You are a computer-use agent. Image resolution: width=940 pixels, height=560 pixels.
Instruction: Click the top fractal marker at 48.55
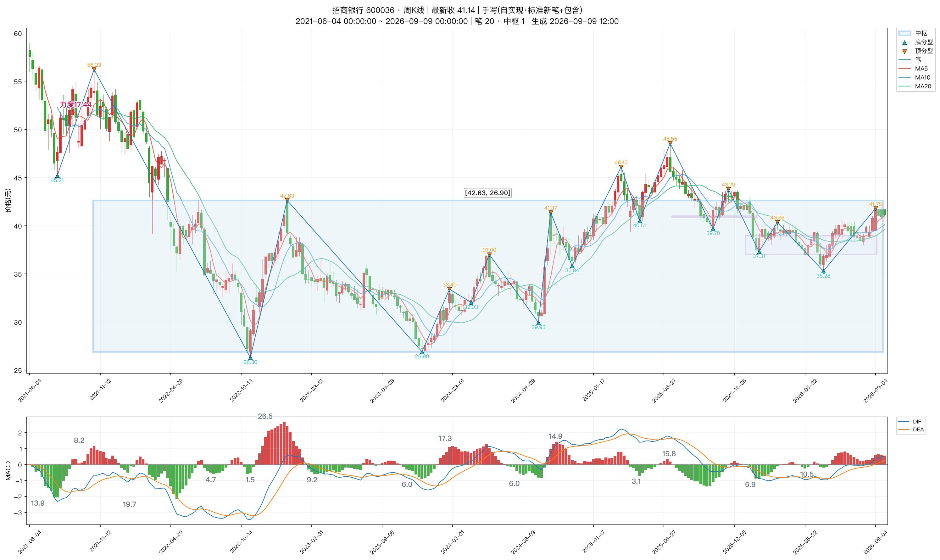[x=670, y=143]
